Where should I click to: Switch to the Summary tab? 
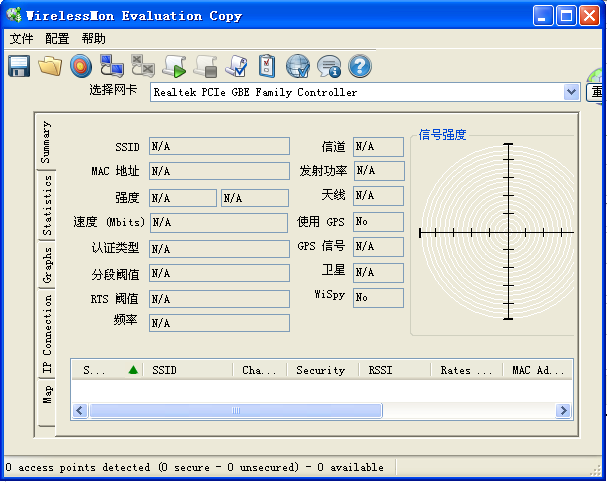(46, 142)
